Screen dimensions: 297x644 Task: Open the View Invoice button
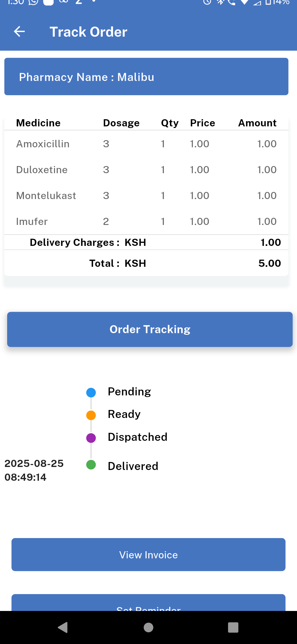pos(148,555)
